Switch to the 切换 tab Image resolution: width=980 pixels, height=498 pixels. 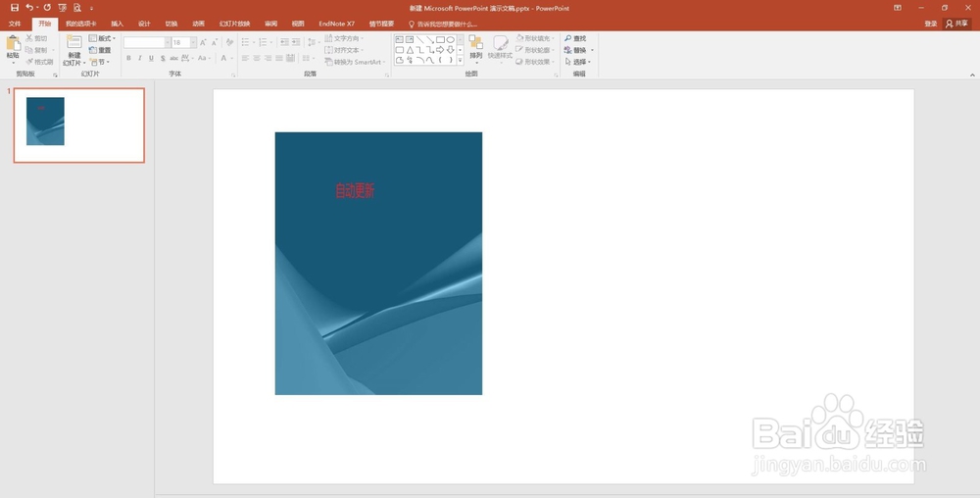tap(171, 24)
